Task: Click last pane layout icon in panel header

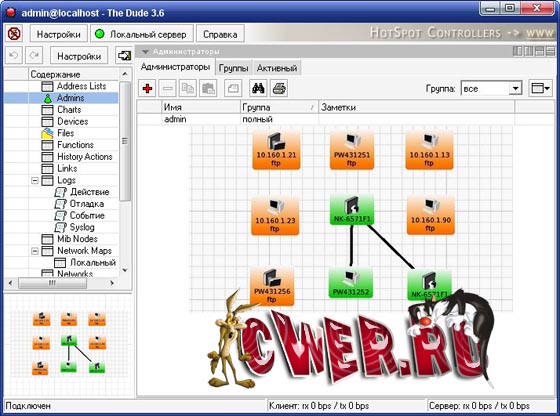Action: coord(550,51)
